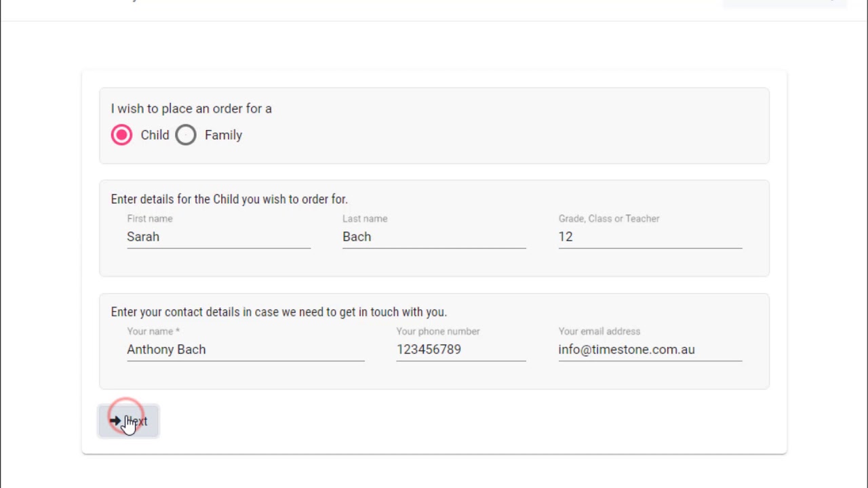Click the Your name field with Anthony Bach
Image resolution: width=868 pixels, height=488 pixels.
coord(245,349)
